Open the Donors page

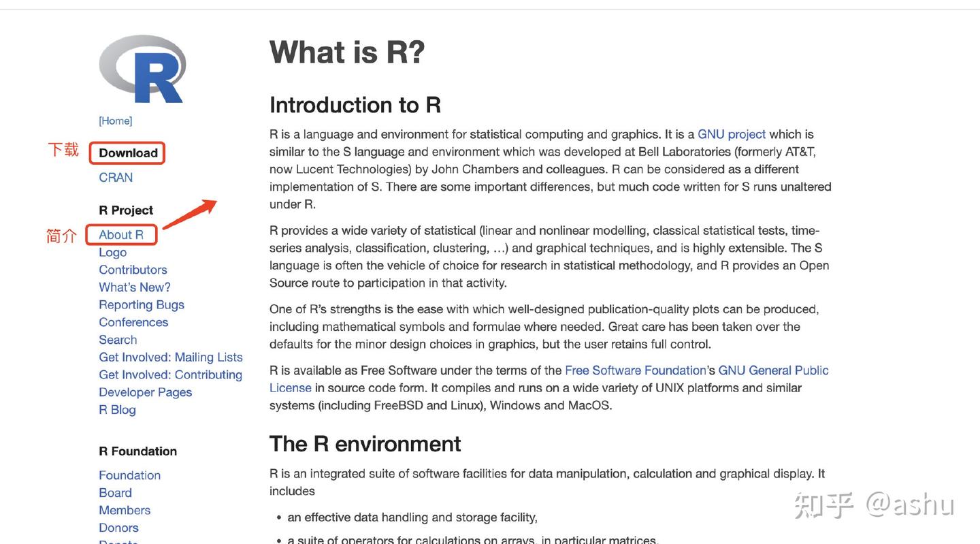[118, 527]
